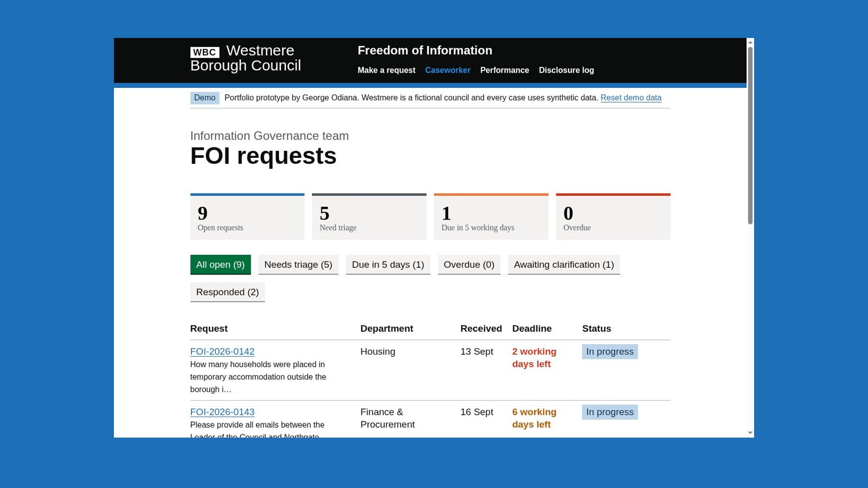The width and height of the screenshot is (868, 488).
Task: Filter by Overdue (0)
Action: click(469, 265)
